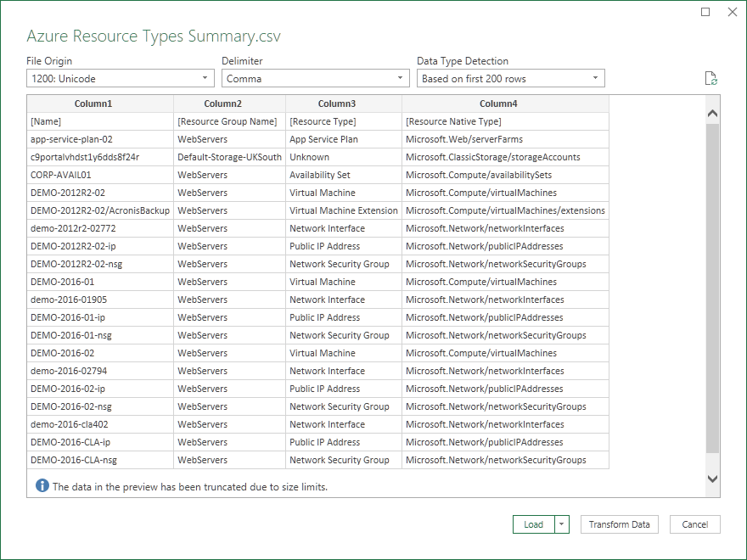Screen dimensions: 747x560
Task: Click demo-2016-cla402 cell
Action: [100, 424]
